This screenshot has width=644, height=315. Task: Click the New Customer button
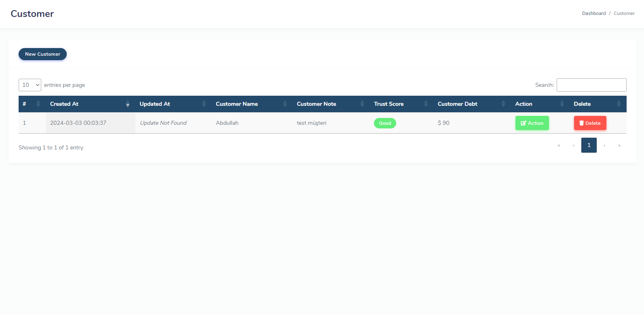(42, 54)
